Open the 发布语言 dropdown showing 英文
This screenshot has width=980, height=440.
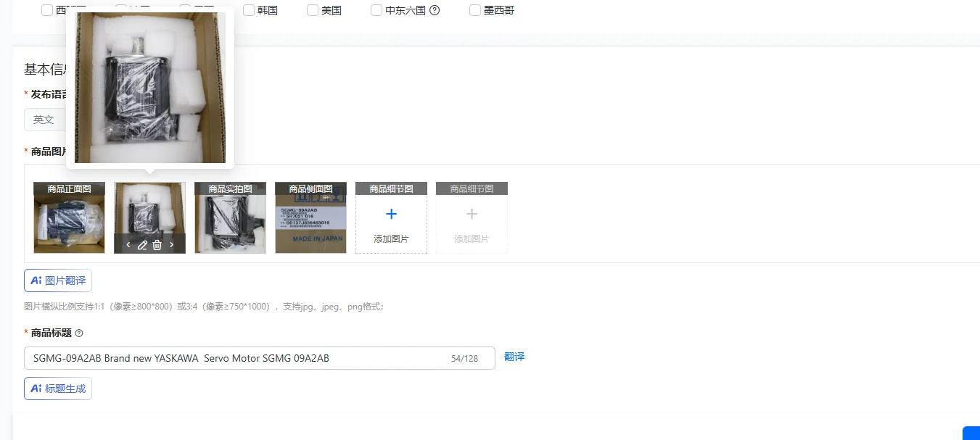tap(45, 120)
